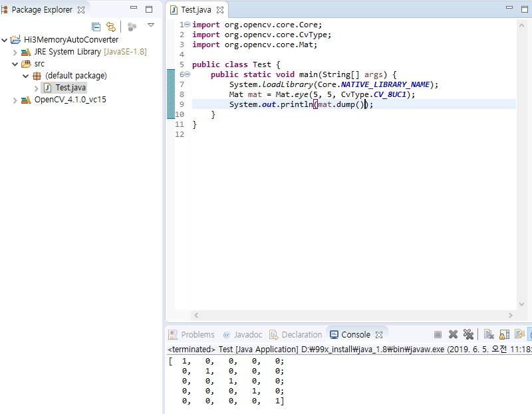Click CV_8UC1 constant in line 8
This screenshot has height=414, width=532.
tap(390, 94)
